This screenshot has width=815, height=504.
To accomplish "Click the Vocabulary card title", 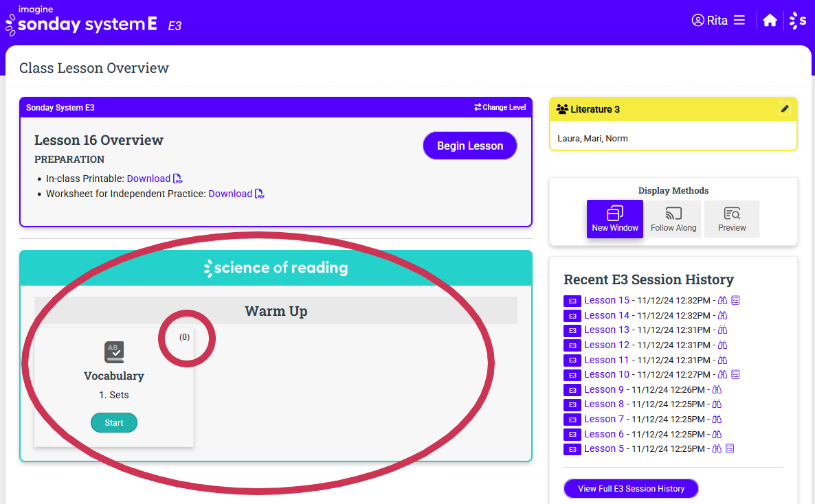I will [114, 376].
